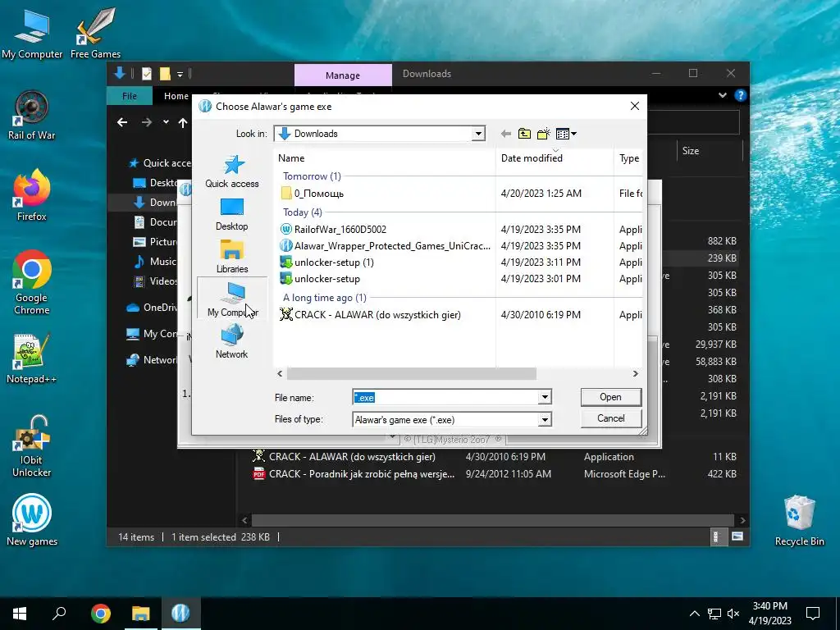840x630 pixels.
Task: Click taskbar clock showing 3:40 PM
Action: point(769,614)
